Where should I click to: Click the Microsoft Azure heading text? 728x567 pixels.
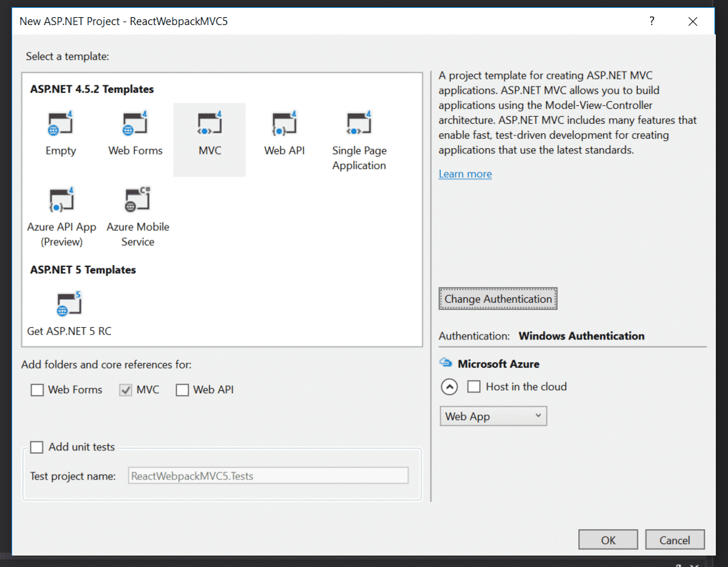tap(499, 364)
